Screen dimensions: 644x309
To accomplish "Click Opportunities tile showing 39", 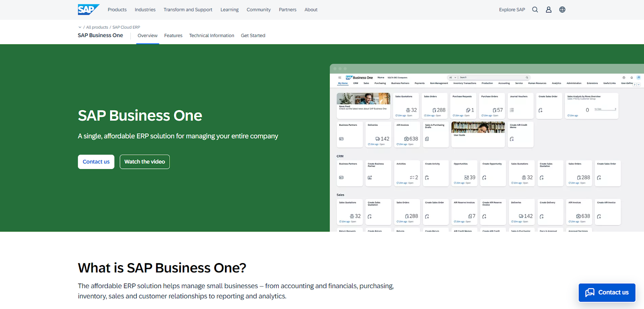I will click(x=464, y=173).
